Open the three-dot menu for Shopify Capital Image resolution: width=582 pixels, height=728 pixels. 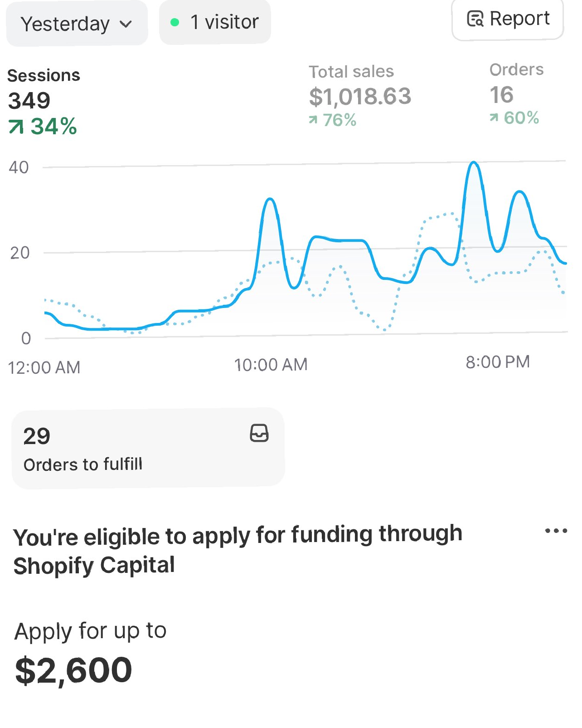(556, 531)
